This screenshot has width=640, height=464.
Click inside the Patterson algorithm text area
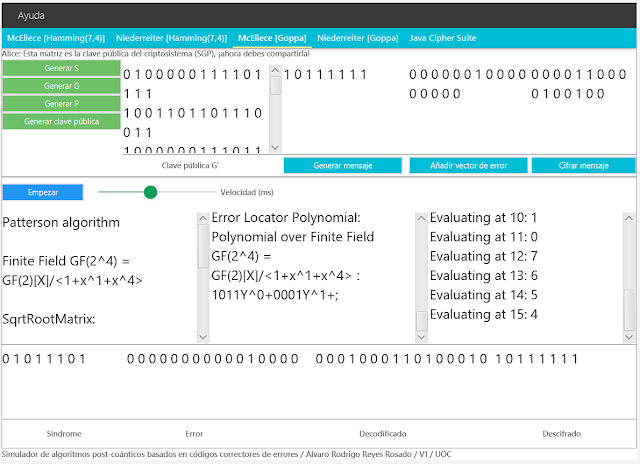point(100,272)
